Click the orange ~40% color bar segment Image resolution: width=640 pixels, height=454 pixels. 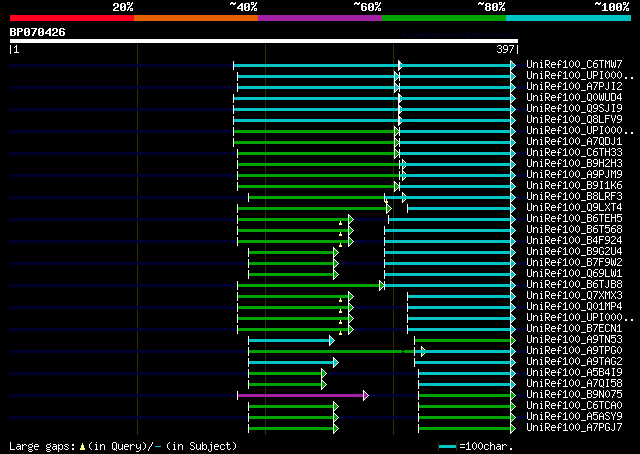click(196, 18)
